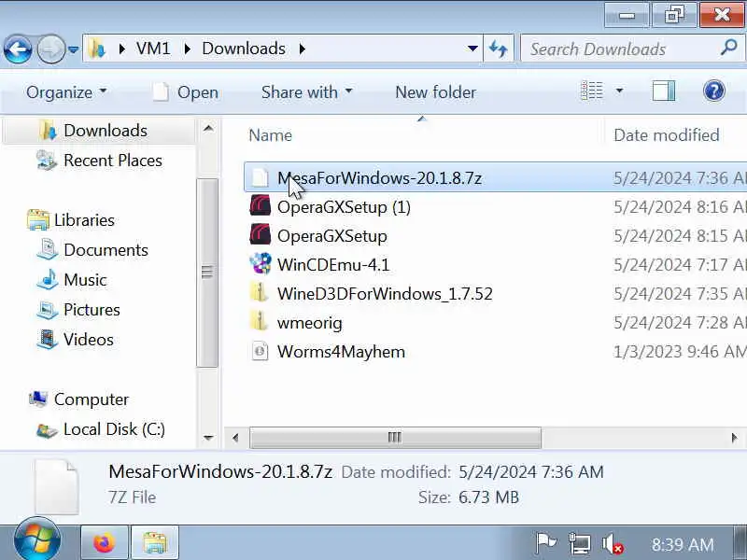
Task: Click navigation pane scroll down arrow
Action: (208, 438)
